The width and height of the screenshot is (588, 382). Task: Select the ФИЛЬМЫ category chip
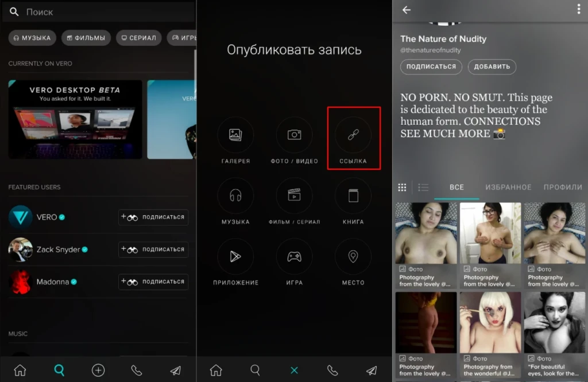tap(86, 38)
